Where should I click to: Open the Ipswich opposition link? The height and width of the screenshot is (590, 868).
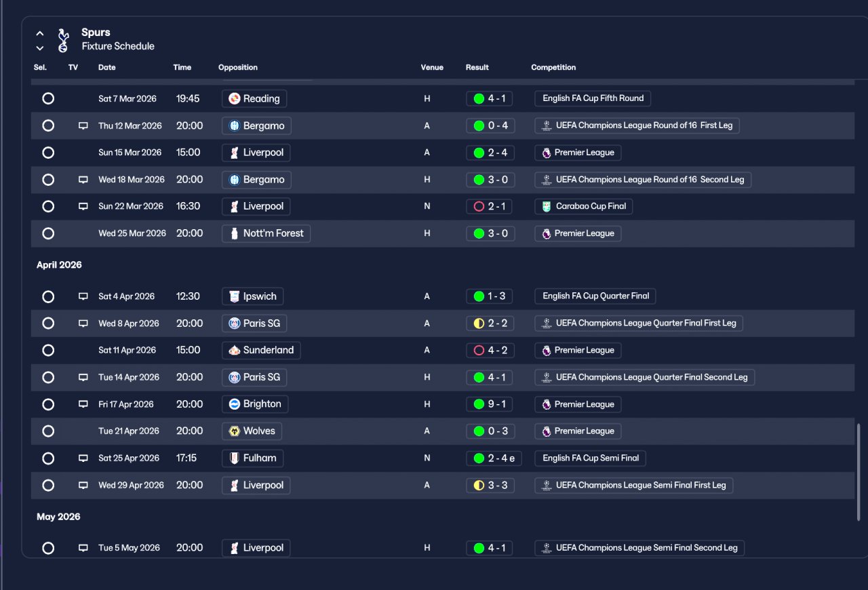tap(253, 296)
